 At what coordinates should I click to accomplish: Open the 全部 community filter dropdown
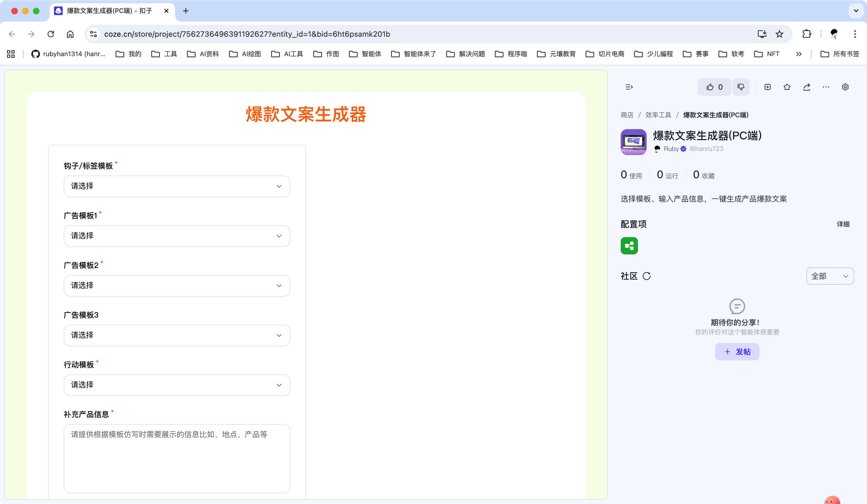pos(829,276)
